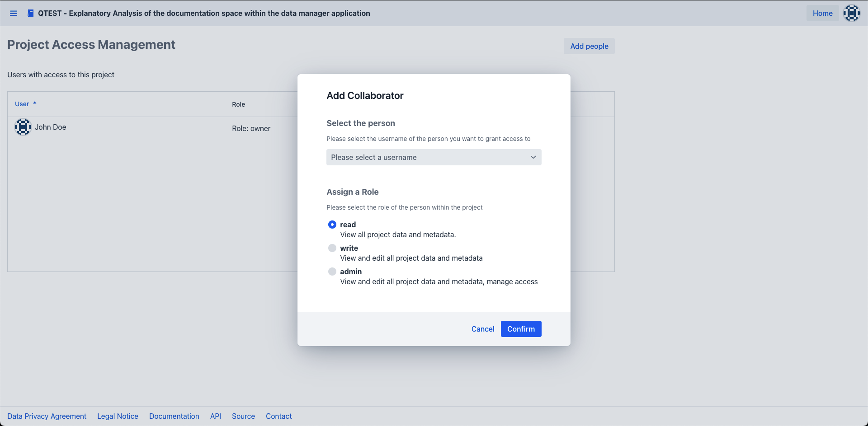Open the Contact footer link
The image size is (868, 426).
pyautogui.click(x=278, y=416)
